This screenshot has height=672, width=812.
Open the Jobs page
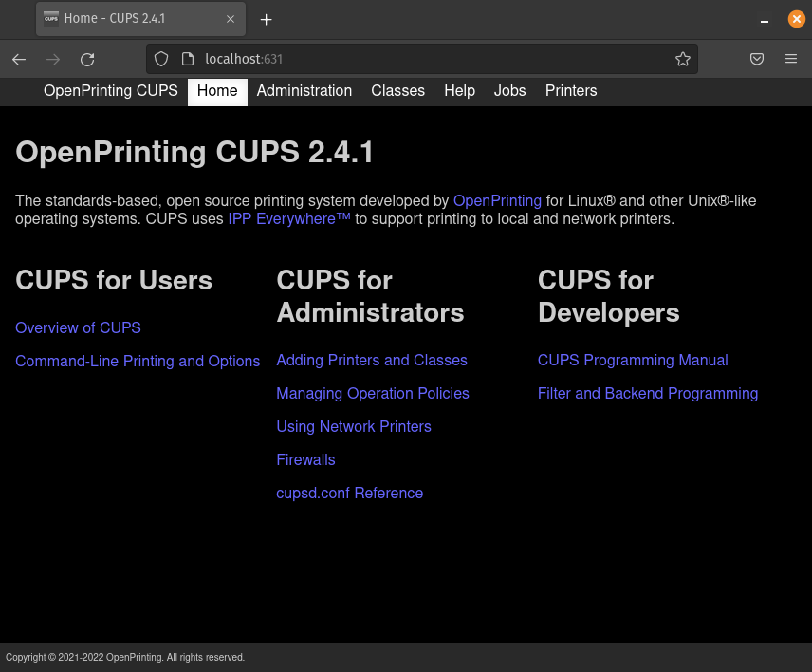pos(509,91)
